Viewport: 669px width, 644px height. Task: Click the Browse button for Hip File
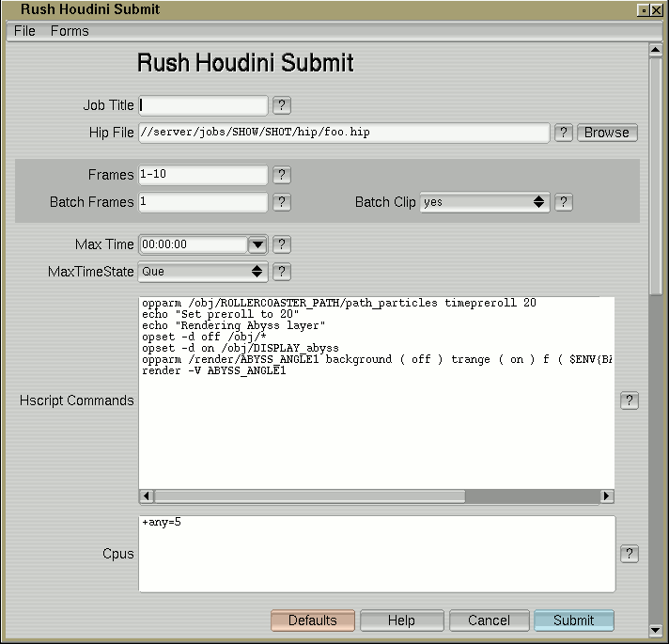(607, 133)
